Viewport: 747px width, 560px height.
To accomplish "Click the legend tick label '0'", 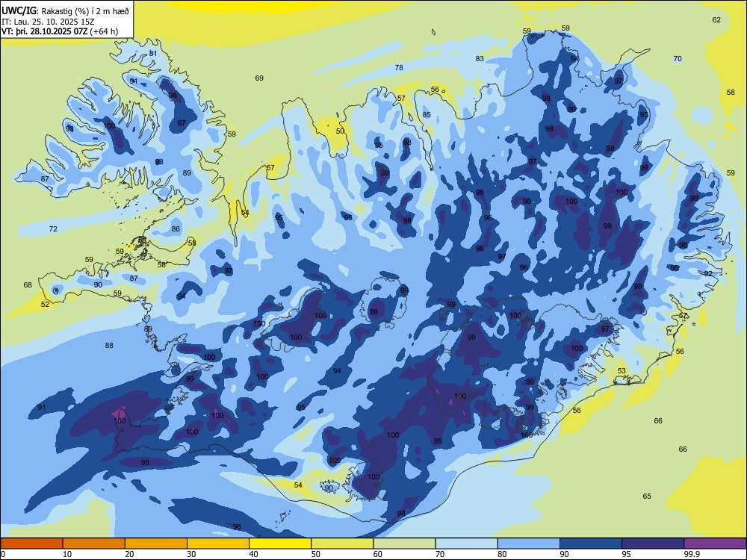I will [x=3, y=554].
